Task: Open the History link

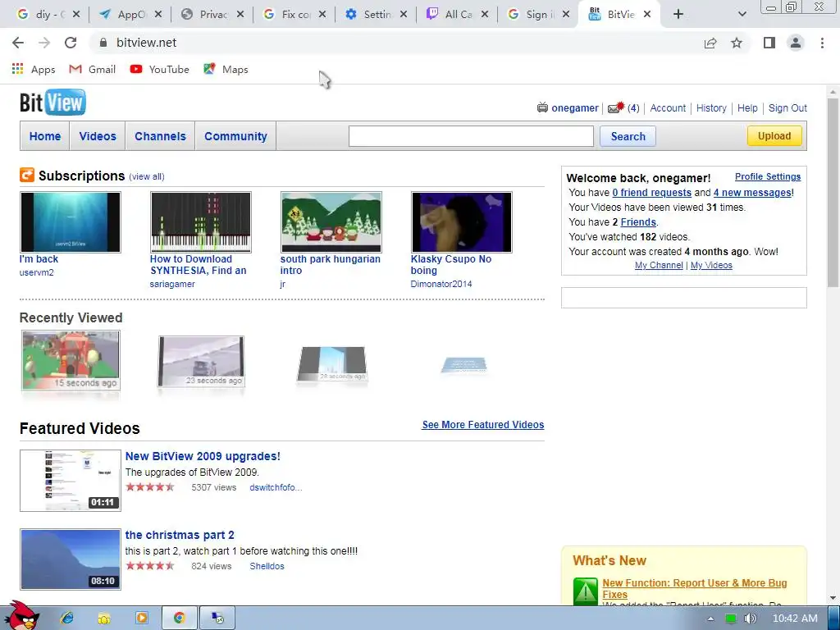Action: 711,107
